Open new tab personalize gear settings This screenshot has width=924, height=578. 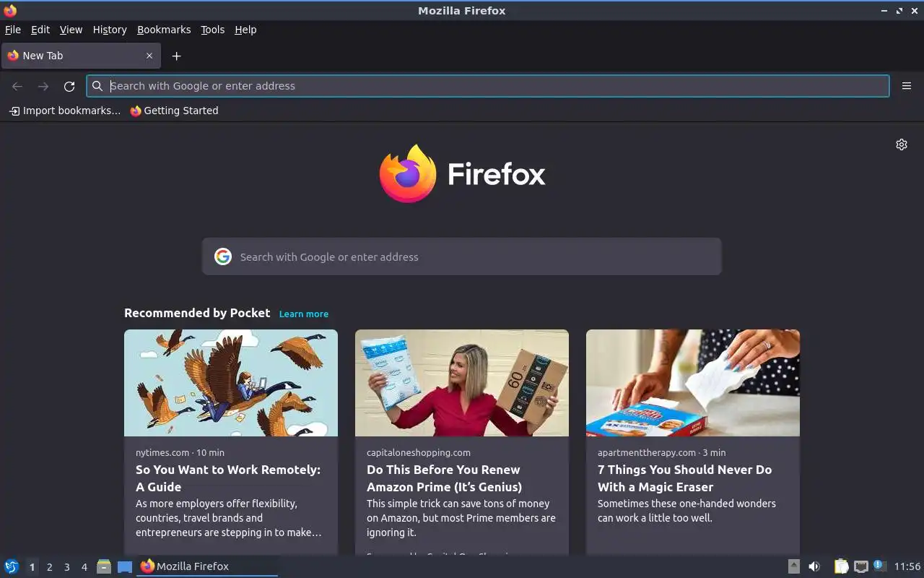(902, 144)
